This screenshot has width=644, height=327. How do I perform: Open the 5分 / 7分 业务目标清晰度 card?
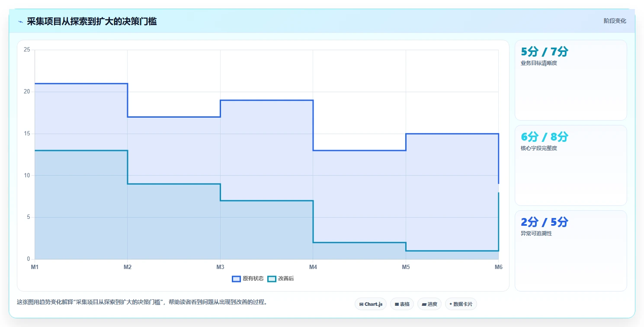pos(570,80)
